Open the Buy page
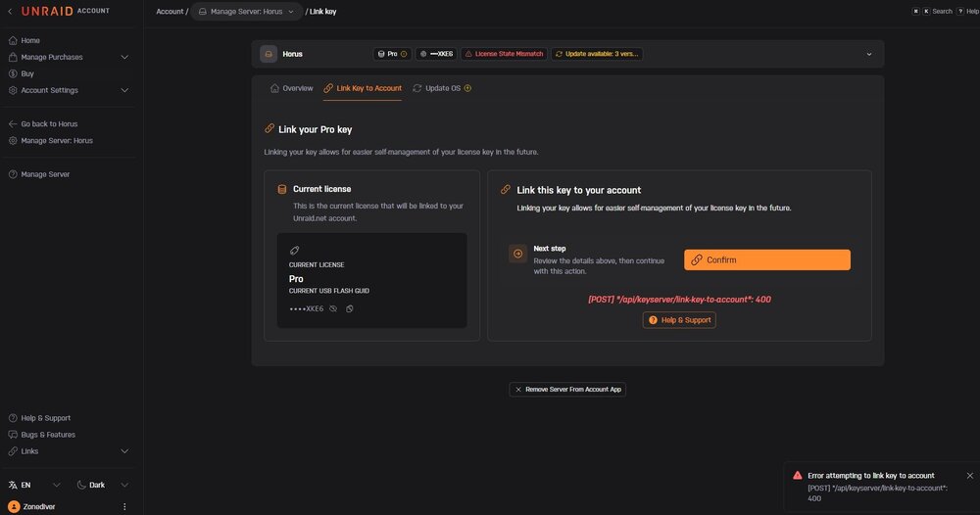980x515 pixels. (x=26, y=73)
